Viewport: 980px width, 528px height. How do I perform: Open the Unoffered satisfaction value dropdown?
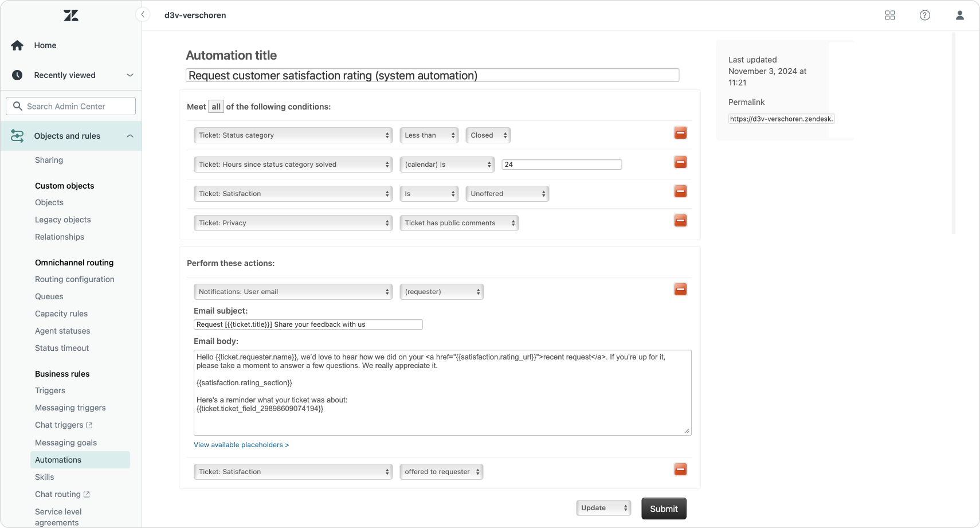tap(507, 194)
